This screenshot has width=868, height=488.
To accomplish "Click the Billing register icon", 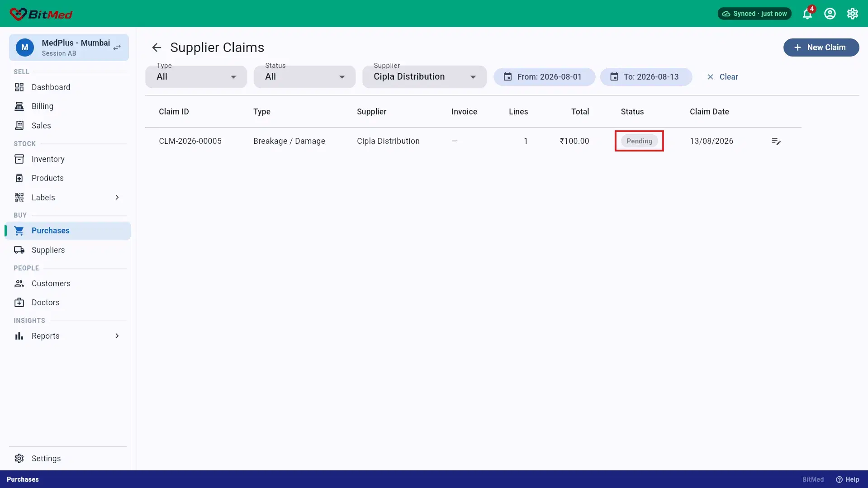I will 19,106.
